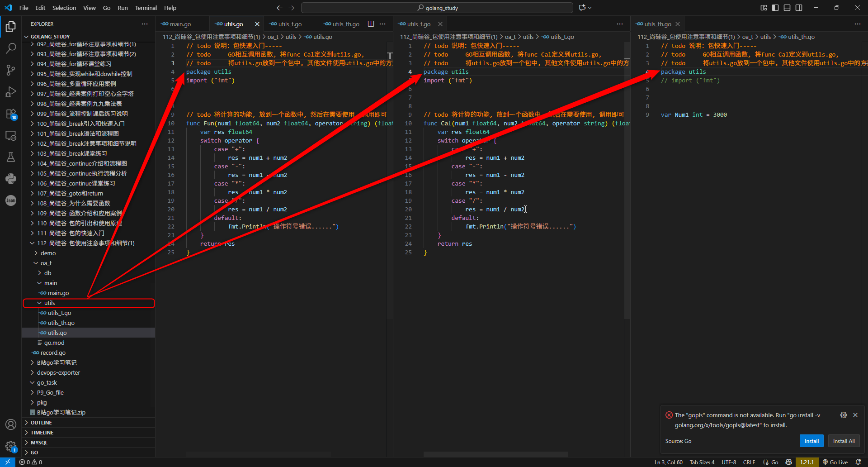Expand the demo folder
Viewport: 868px width, 467px height.
point(89,253)
